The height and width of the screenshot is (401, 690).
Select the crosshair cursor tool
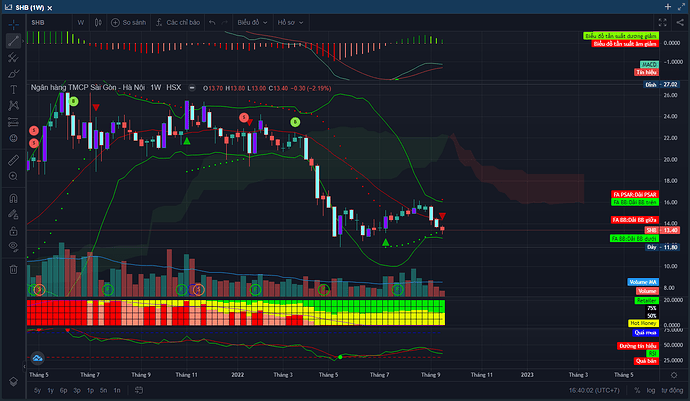tap(13, 25)
